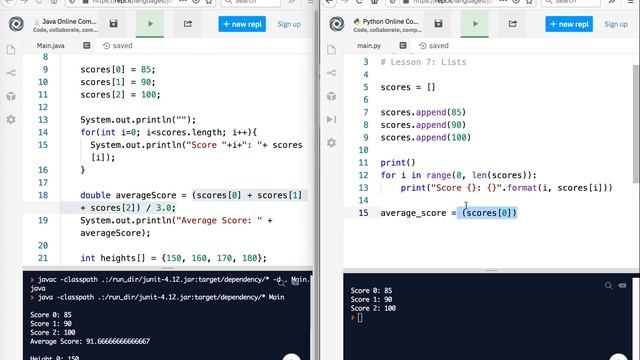
Task: Click the 'Python Online Co...' repl title
Action: click(391, 21)
